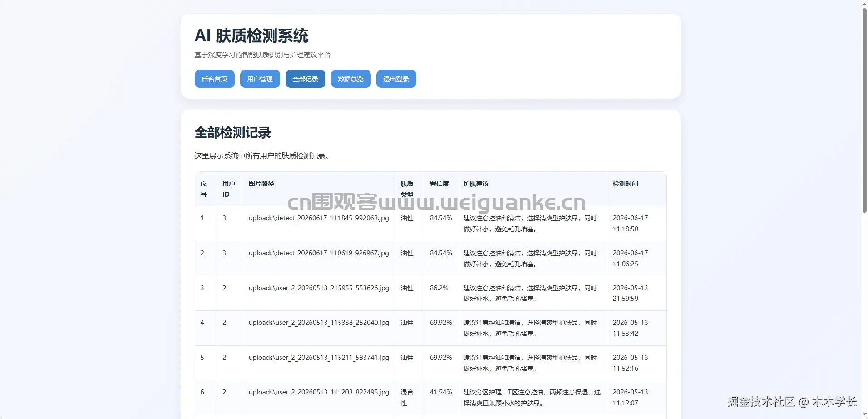Open 数据总览 overview page
Viewport: 868px width, 419px height.
pyautogui.click(x=350, y=79)
